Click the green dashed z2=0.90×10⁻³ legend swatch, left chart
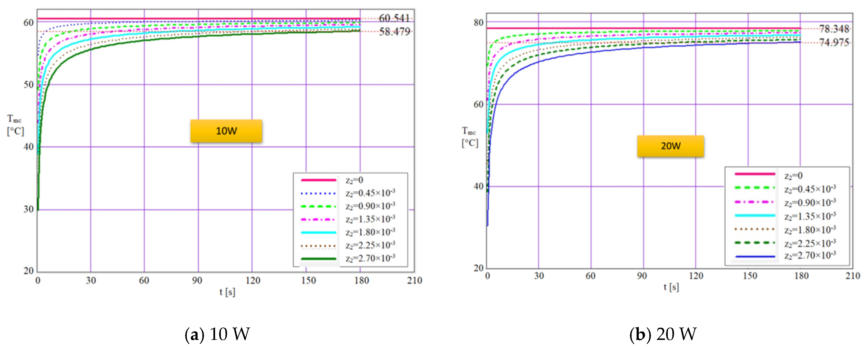868x350 pixels. (x=318, y=206)
